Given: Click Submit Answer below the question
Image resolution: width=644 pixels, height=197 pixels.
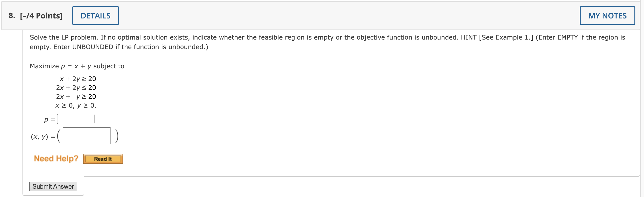Looking at the screenshot, I should [53, 186].
